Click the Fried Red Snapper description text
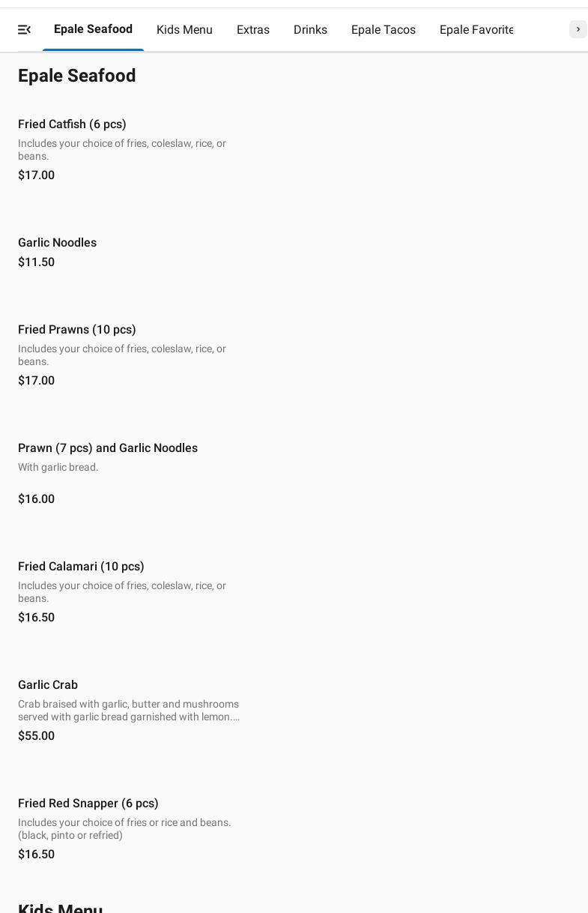The image size is (588, 913). point(124,829)
